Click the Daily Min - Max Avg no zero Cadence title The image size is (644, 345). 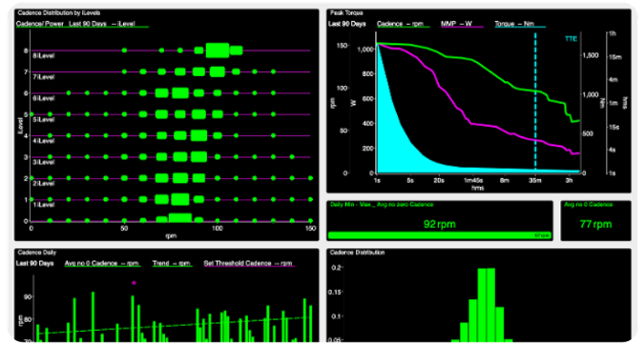click(382, 204)
